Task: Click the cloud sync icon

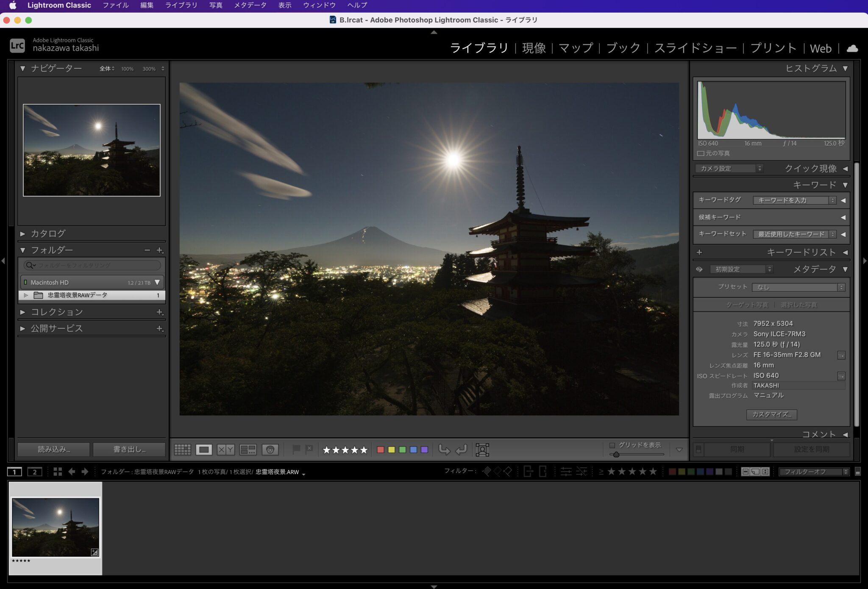Action: point(852,48)
